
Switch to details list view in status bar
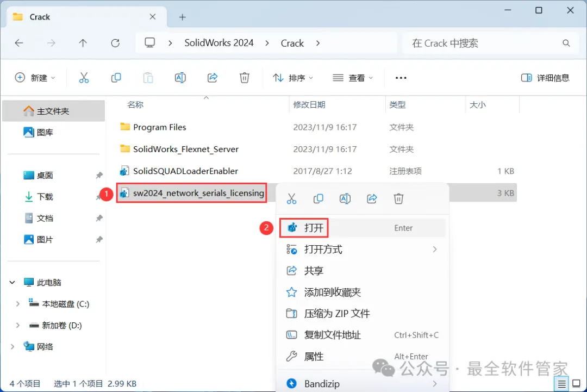pyautogui.click(x=561, y=384)
